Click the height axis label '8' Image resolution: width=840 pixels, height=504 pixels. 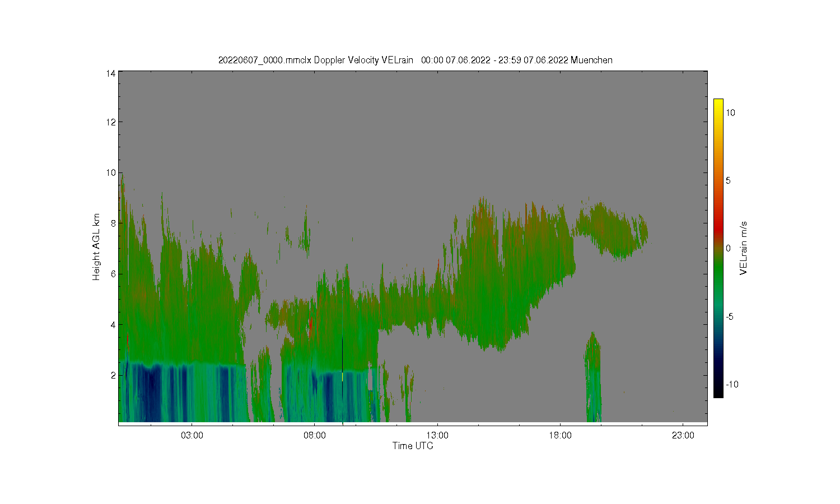(114, 223)
